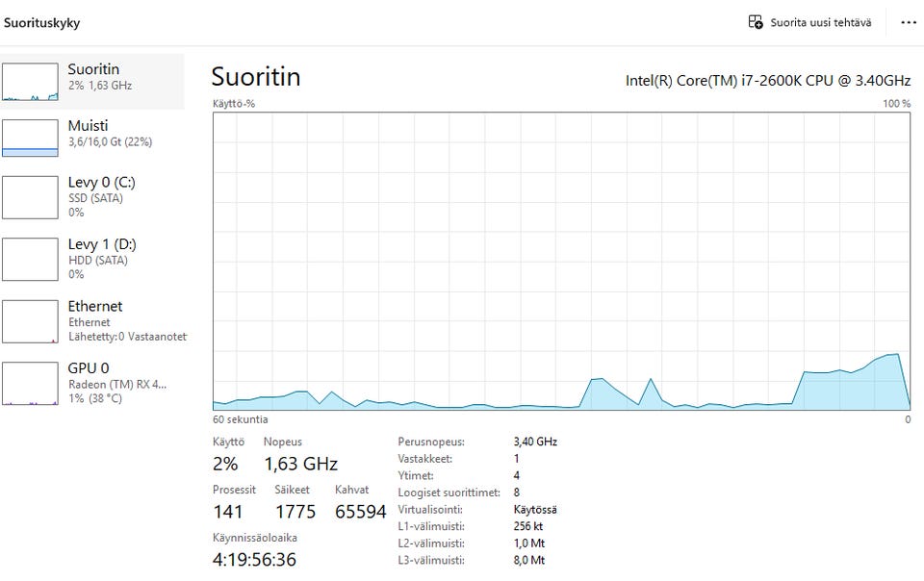
Task: Click the 60 sekuntia graph label
Action: tap(241, 419)
